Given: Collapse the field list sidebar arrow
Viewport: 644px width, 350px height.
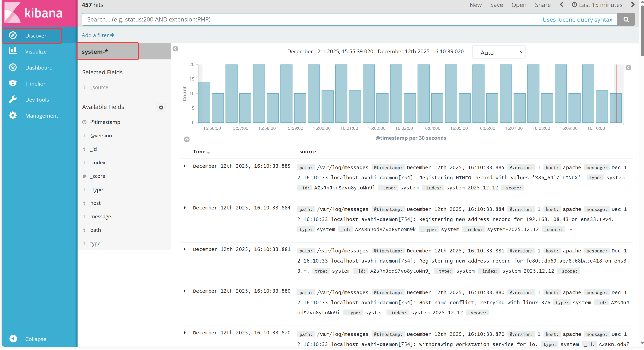Looking at the screenshot, I should tap(176, 48).
